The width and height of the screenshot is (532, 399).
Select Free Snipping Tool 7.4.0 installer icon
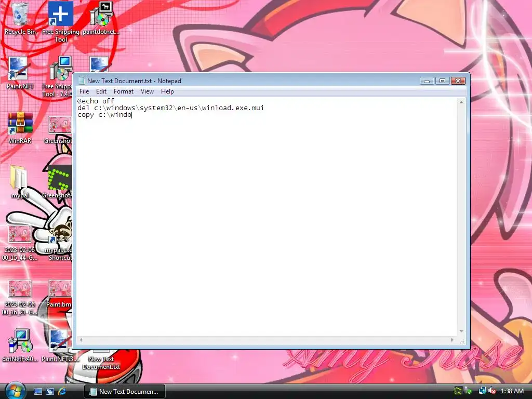58,77
